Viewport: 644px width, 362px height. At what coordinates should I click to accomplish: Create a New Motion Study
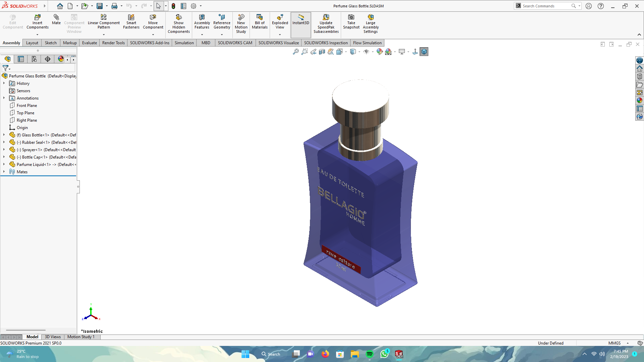click(241, 24)
